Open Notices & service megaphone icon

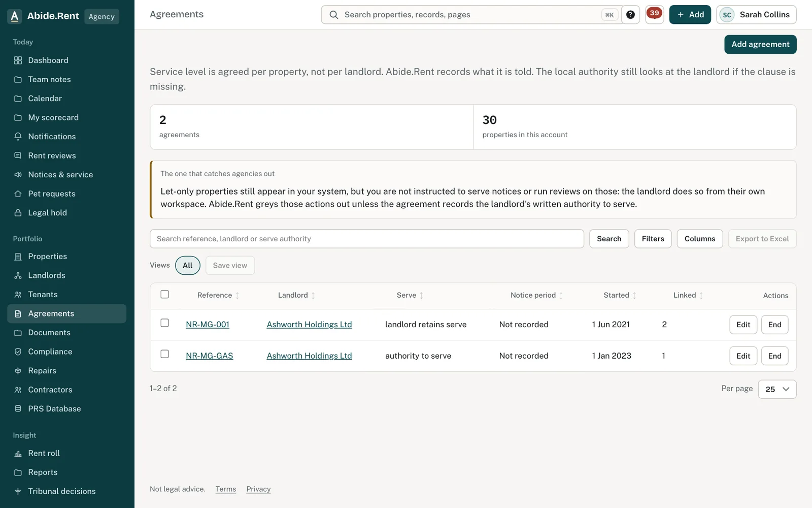pyautogui.click(x=18, y=175)
